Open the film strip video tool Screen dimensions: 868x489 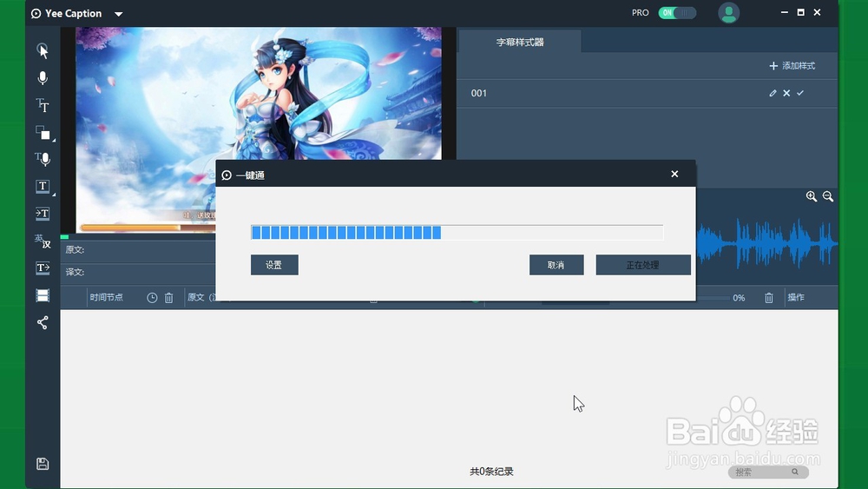click(43, 295)
